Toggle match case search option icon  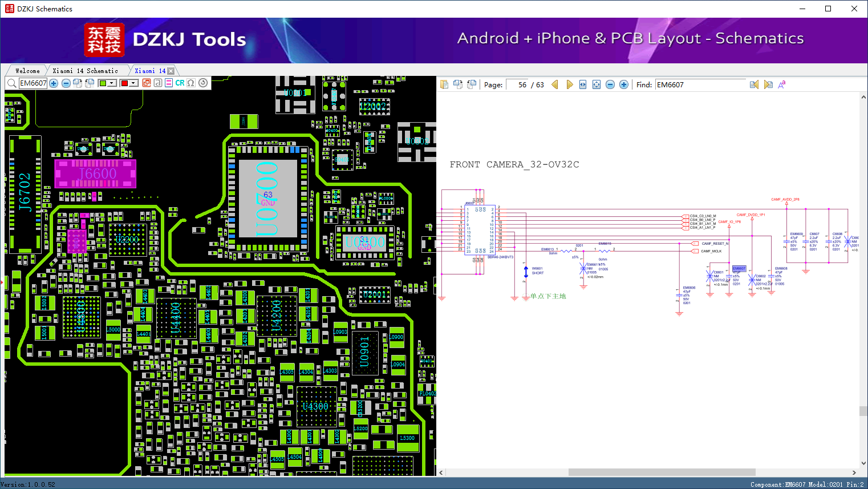point(782,84)
